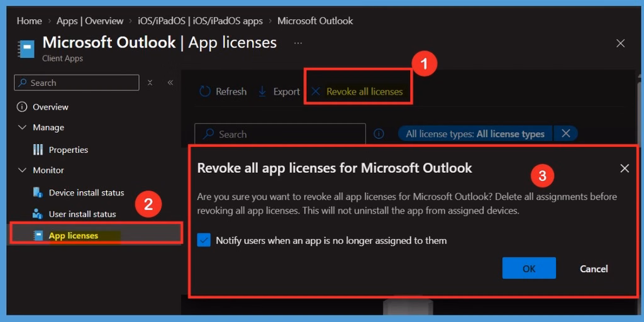Click Revoke all licenses

click(364, 92)
